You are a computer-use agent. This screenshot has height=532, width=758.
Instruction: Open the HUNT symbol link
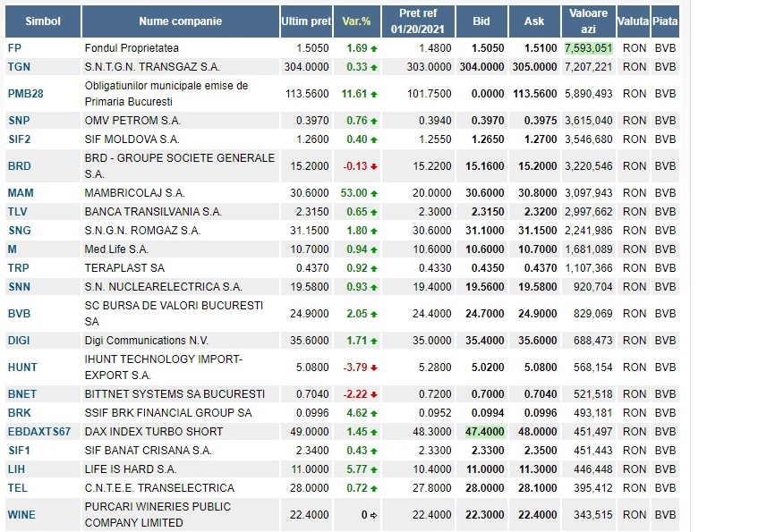pos(22,367)
